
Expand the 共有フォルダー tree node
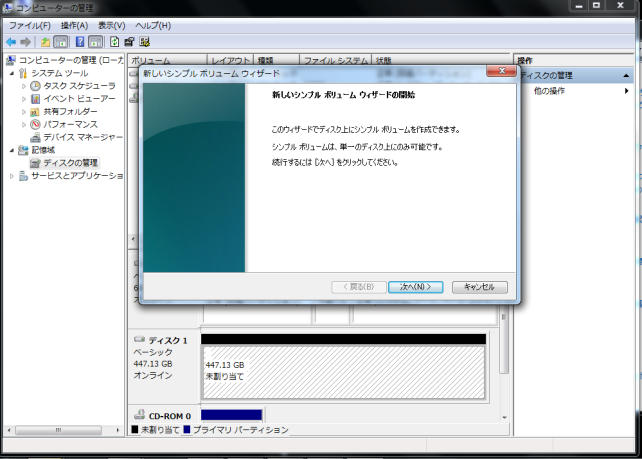click(x=24, y=112)
